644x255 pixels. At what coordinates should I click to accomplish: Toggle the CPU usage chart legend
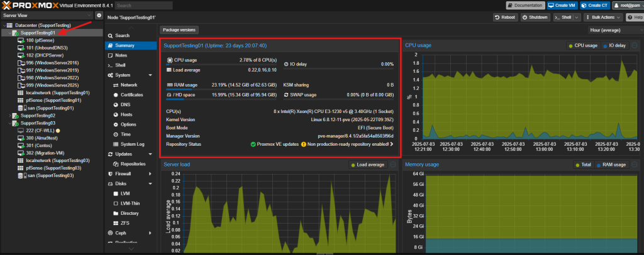point(583,45)
